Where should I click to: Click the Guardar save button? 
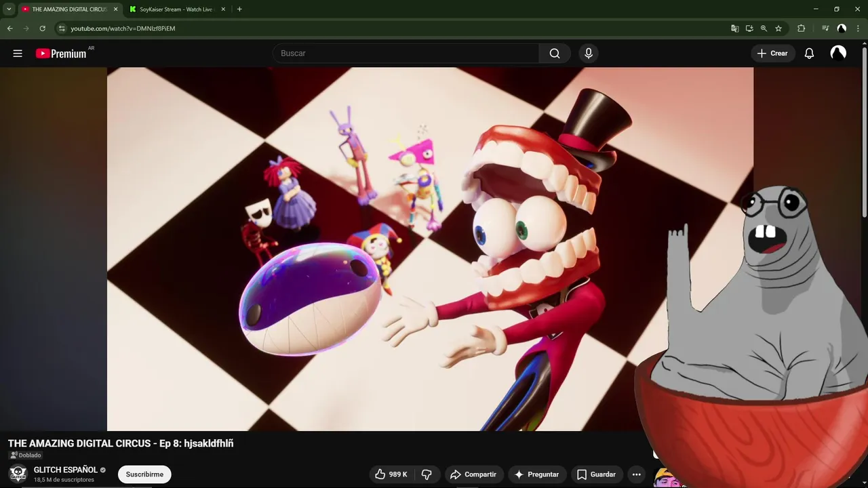(x=596, y=474)
